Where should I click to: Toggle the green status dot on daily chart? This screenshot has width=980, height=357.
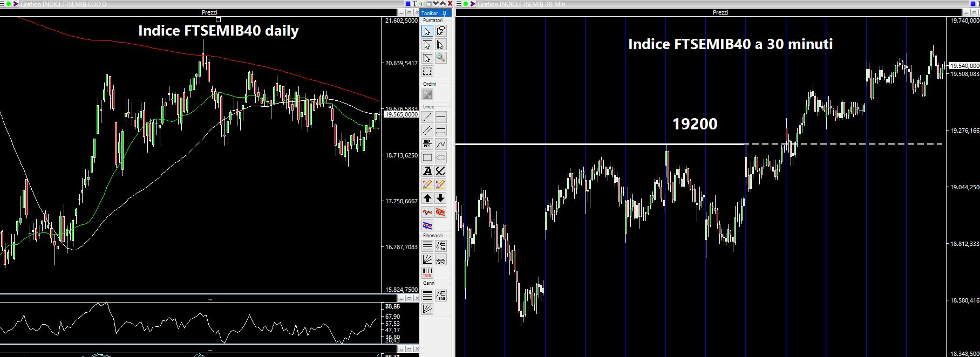pos(9,4)
